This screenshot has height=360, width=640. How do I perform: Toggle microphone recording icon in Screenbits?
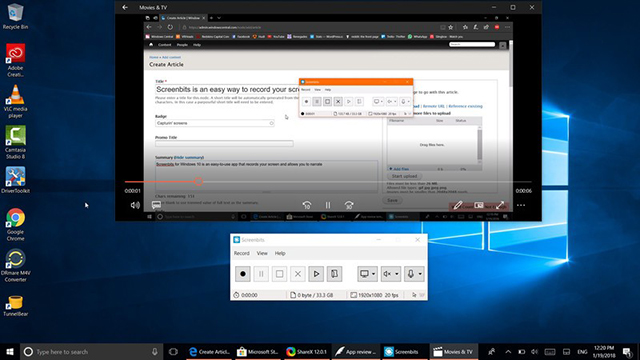411,274
